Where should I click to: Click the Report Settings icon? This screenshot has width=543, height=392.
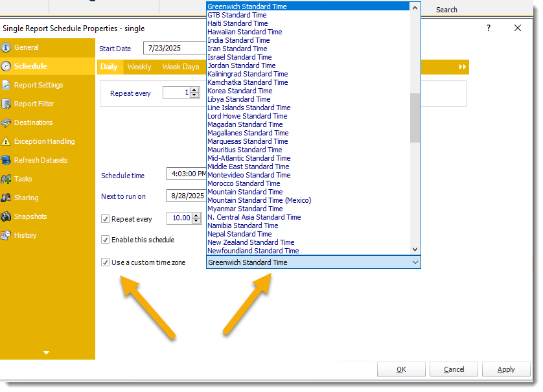6,85
